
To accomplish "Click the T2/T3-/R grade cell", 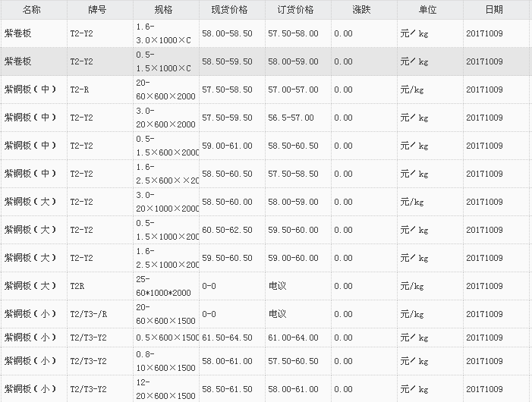I will click(88, 314).
